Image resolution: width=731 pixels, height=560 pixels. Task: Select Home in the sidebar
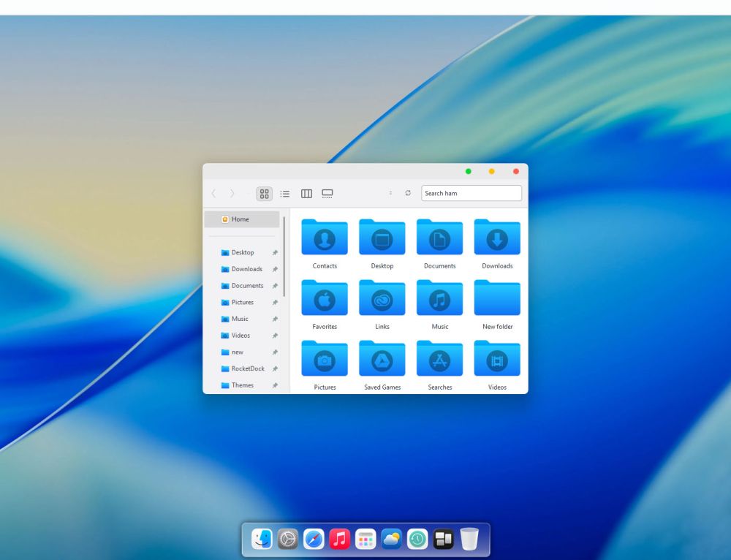pos(241,219)
